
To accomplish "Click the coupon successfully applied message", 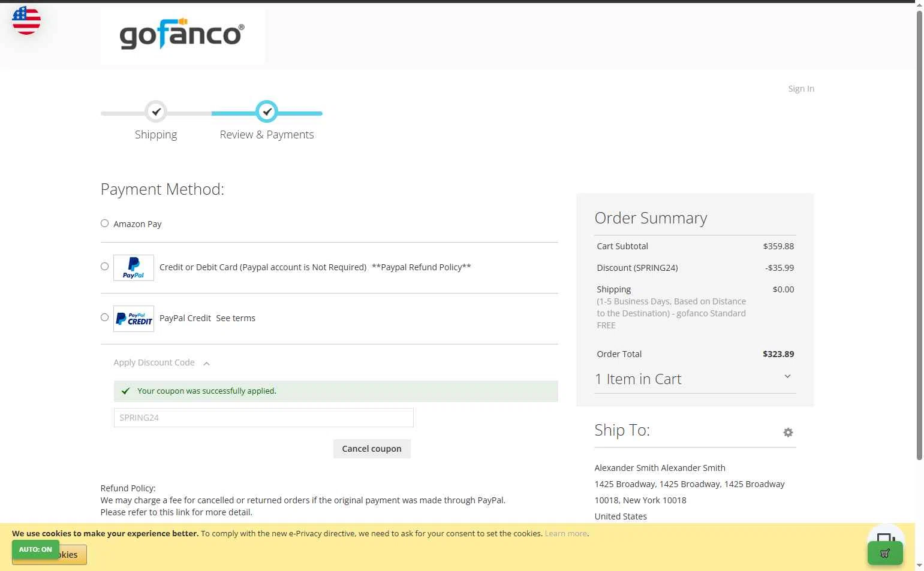I will (336, 391).
